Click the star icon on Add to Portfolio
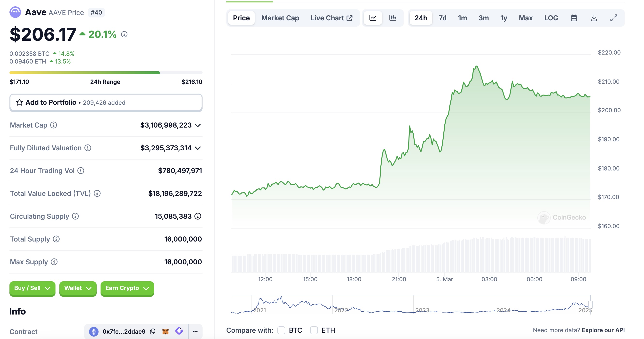The height and width of the screenshot is (339, 644). click(x=19, y=102)
